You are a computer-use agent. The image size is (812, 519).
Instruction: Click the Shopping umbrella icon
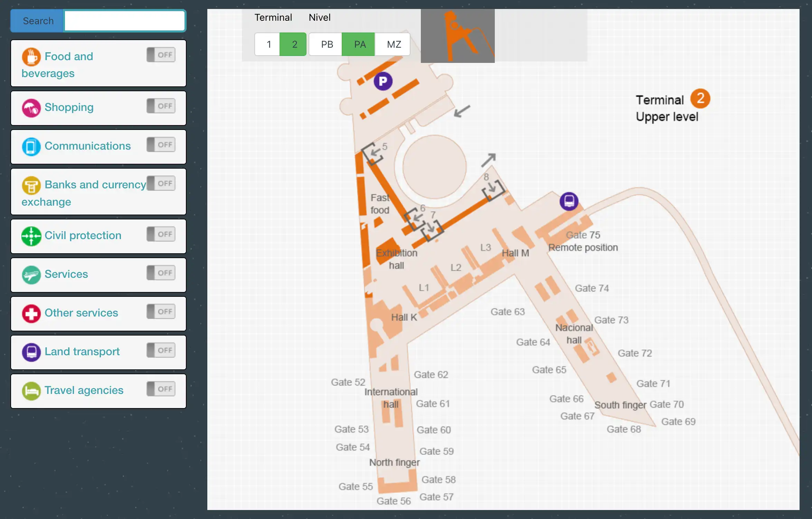point(31,108)
